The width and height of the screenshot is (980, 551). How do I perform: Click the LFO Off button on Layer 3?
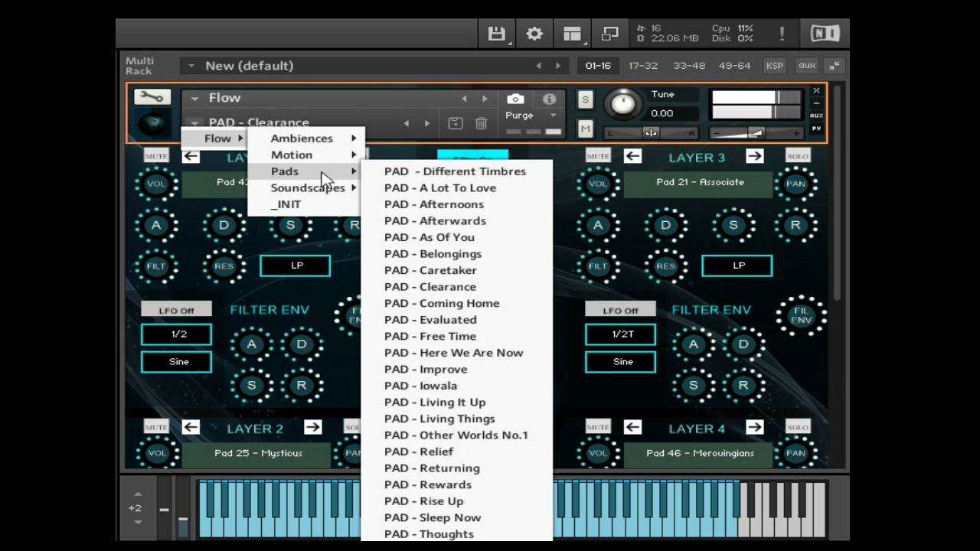pos(620,310)
